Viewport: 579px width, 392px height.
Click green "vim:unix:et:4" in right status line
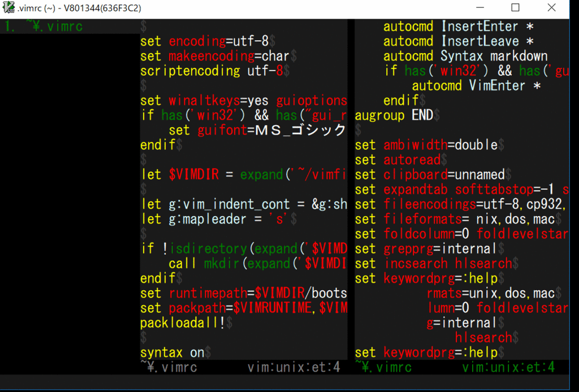[508, 367]
